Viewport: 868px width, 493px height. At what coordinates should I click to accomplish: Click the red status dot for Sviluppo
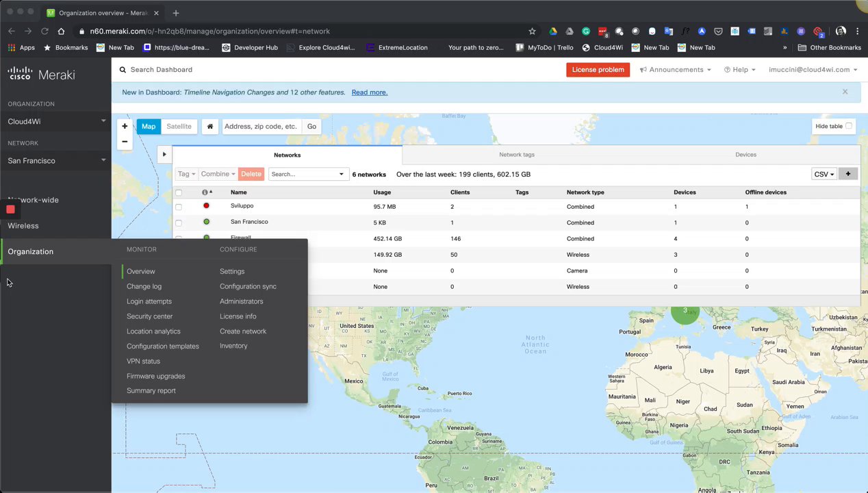click(206, 205)
